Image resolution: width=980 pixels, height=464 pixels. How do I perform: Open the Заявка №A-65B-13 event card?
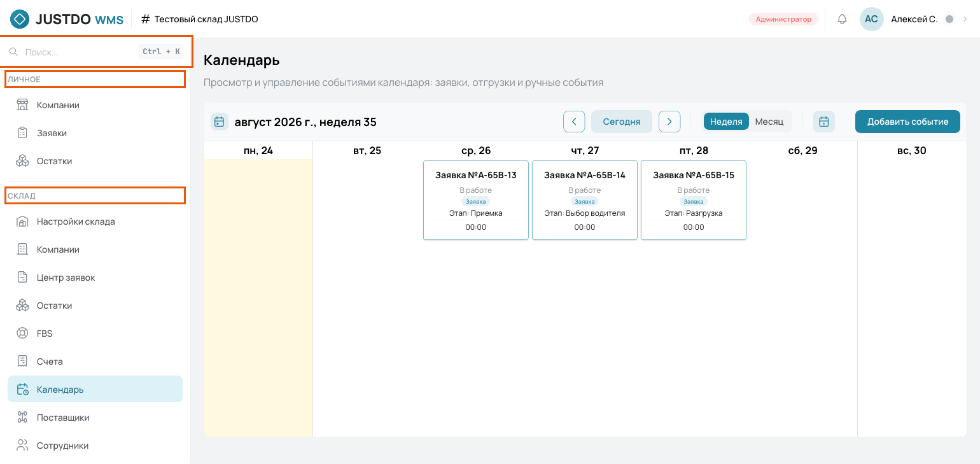coord(476,200)
